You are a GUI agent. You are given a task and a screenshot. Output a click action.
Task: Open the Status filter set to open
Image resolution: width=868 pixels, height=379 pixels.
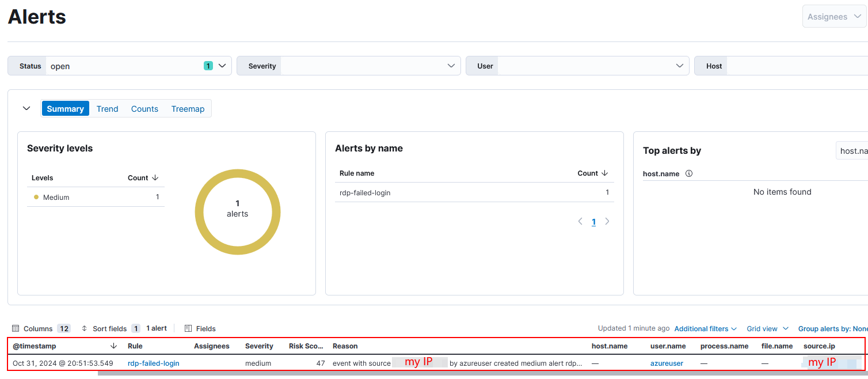[x=120, y=66]
